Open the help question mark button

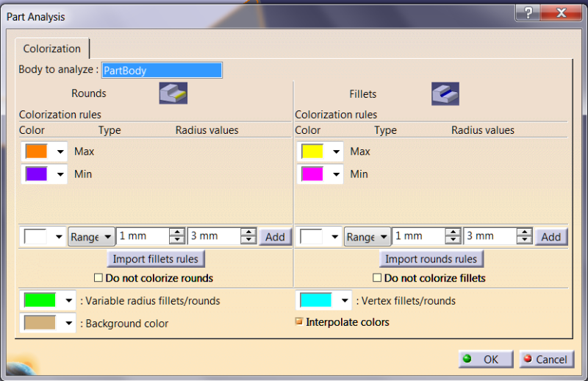(x=528, y=13)
